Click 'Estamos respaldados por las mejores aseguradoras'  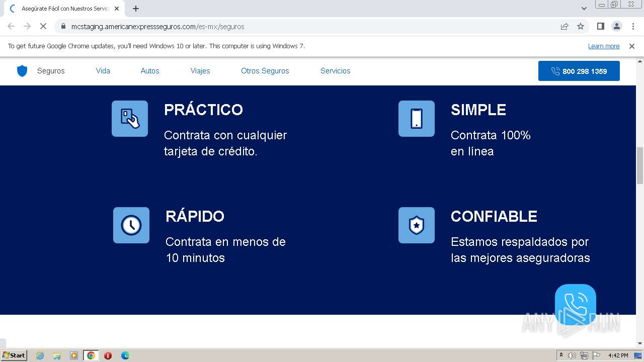coord(520,250)
